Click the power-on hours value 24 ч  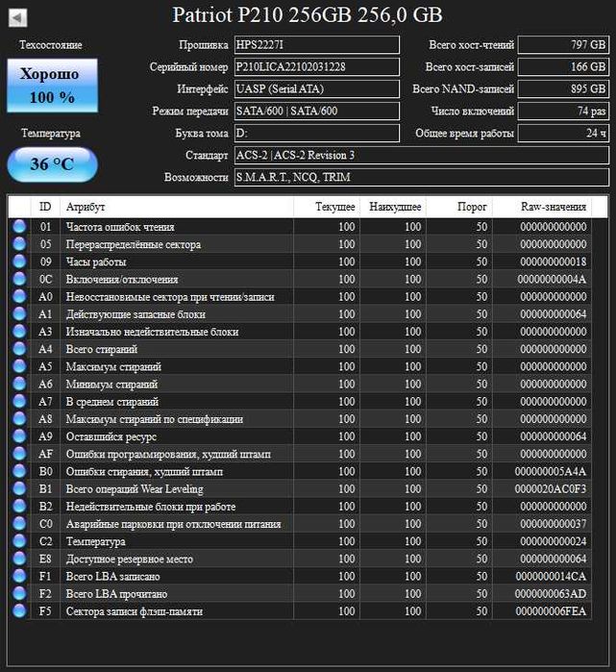point(563,134)
